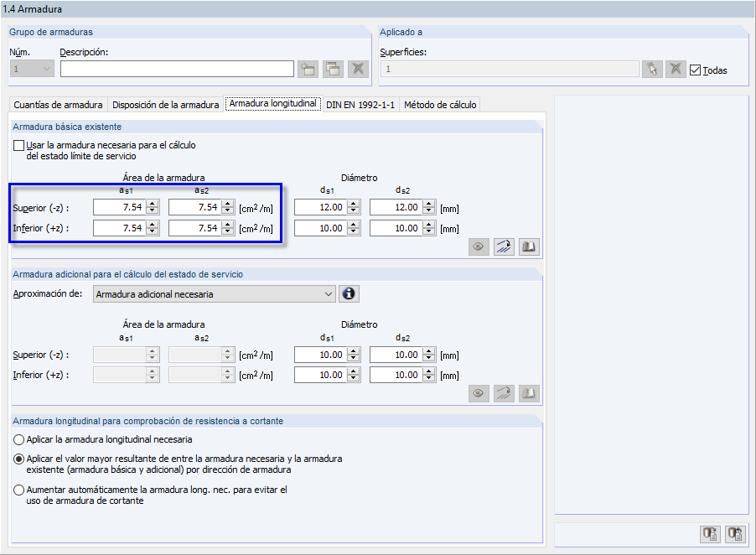Screen dimensions: 756x555
Task: Clear the selected surfaces icon
Action: (x=676, y=69)
